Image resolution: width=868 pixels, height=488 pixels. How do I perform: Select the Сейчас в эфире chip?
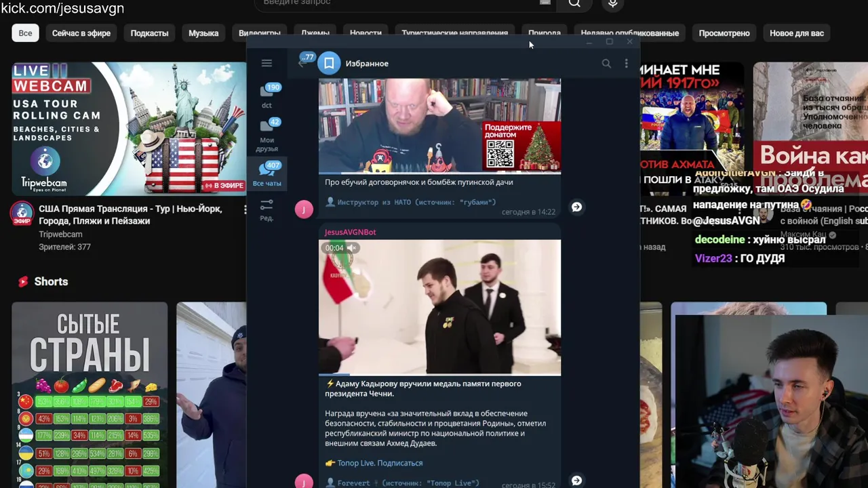tap(81, 33)
